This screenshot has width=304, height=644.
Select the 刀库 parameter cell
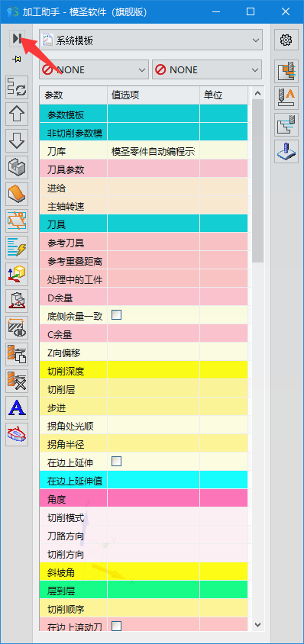tap(73, 151)
